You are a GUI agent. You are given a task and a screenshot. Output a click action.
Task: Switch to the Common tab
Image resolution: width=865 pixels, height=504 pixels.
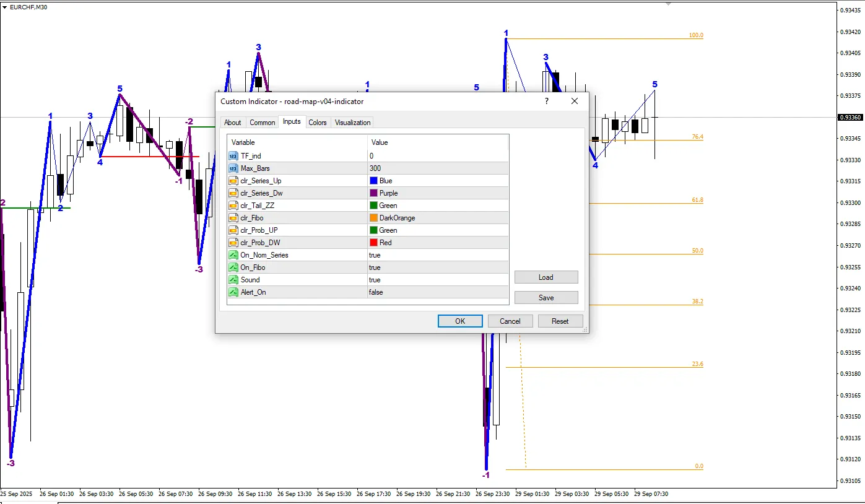point(263,123)
